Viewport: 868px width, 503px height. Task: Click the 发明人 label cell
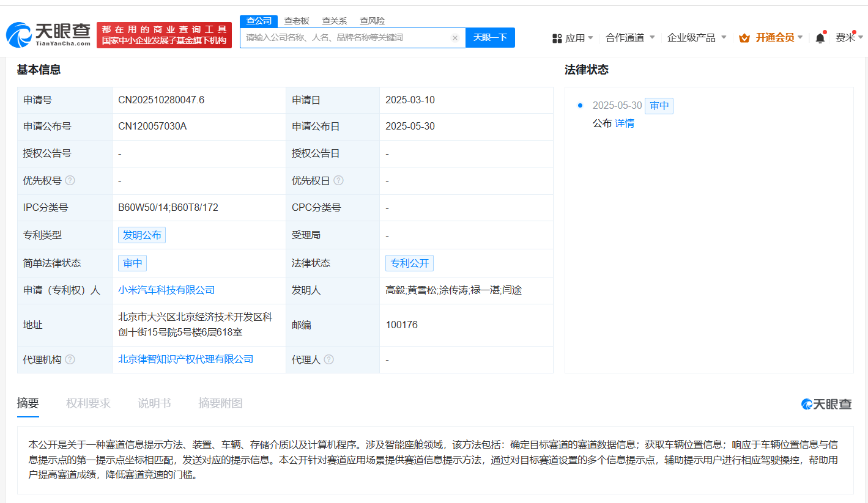tap(333, 290)
